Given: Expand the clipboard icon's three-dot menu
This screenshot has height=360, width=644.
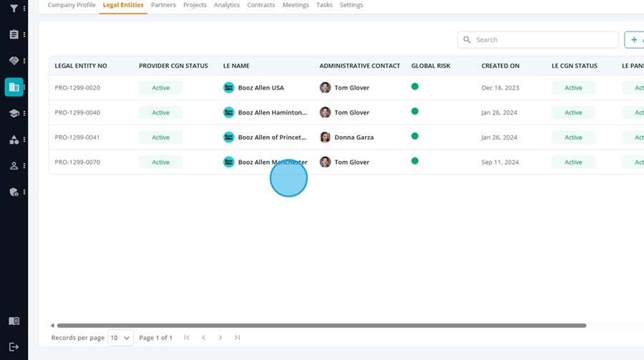Looking at the screenshot, I should 24,34.
